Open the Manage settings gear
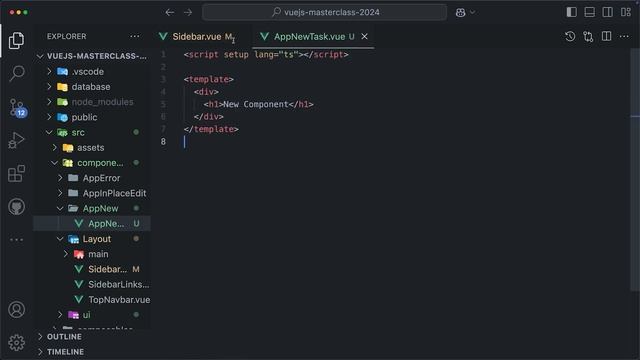 coord(16,342)
